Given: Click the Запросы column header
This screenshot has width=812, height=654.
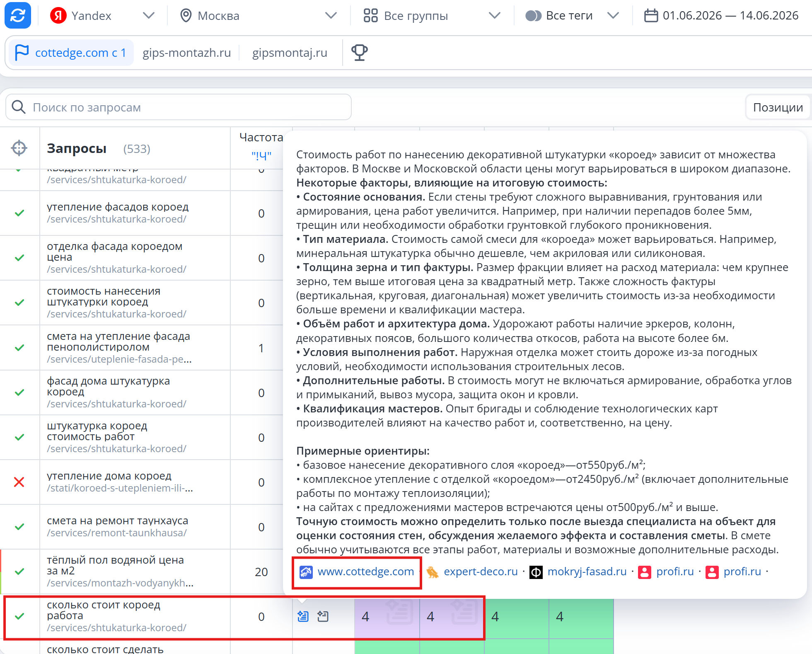Looking at the screenshot, I should coord(77,148).
